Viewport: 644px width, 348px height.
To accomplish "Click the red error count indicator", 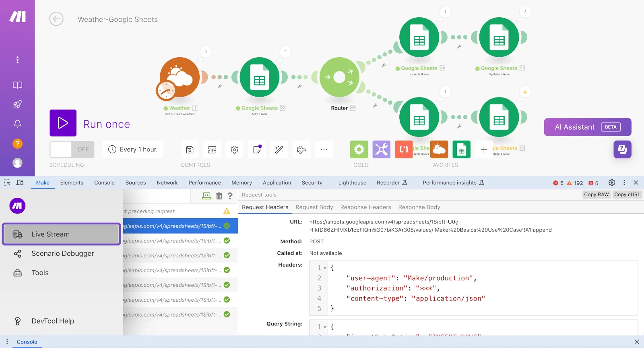I will click(x=558, y=183).
